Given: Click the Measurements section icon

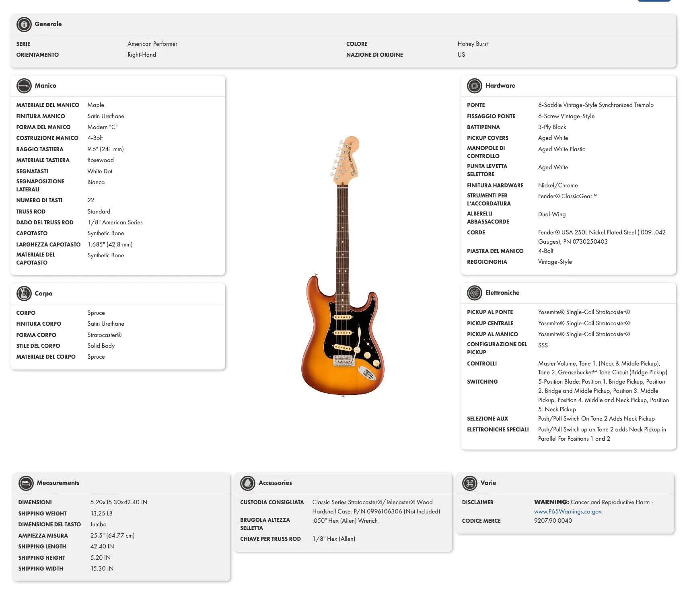Looking at the screenshot, I should click(x=26, y=483).
